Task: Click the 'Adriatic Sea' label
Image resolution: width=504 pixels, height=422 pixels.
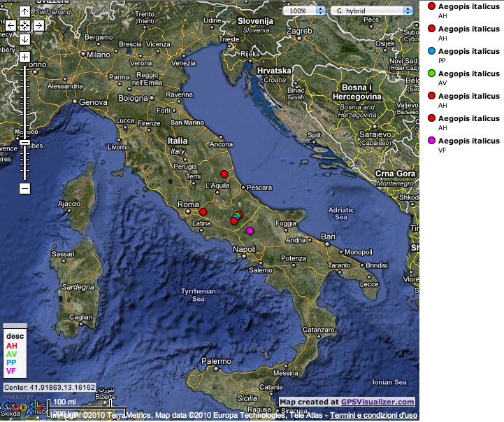Action: (x=341, y=213)
